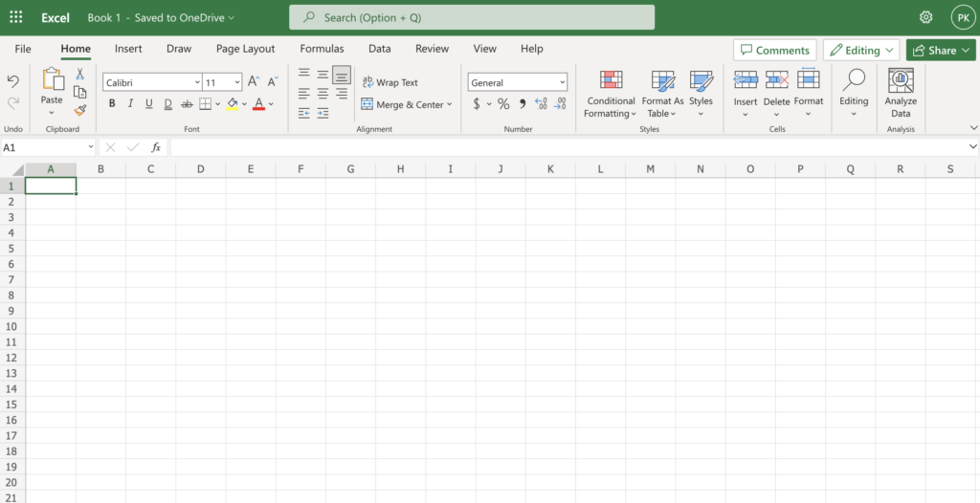Switch to the Insert tab

tap(128, 49)
